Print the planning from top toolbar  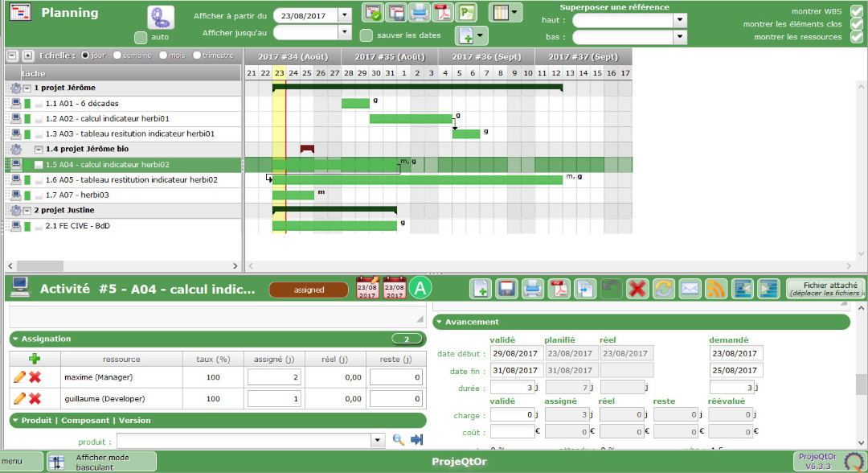(419, 13)
